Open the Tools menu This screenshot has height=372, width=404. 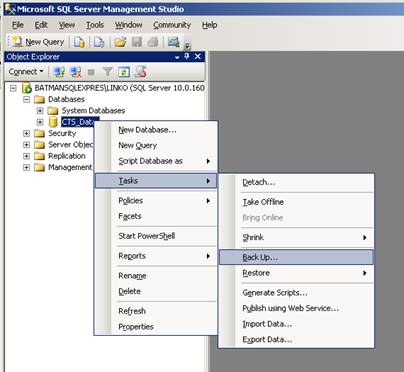[x=95, y=25]
